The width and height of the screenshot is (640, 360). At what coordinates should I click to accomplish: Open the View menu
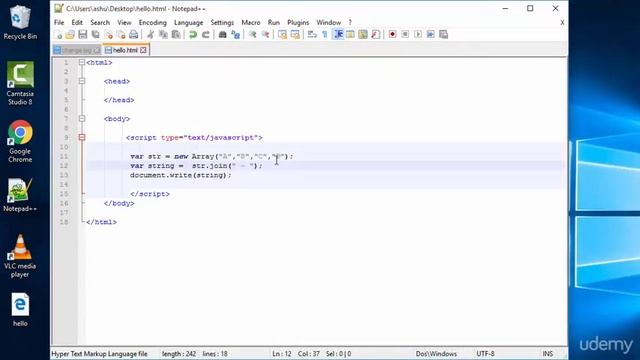[124, 22]
